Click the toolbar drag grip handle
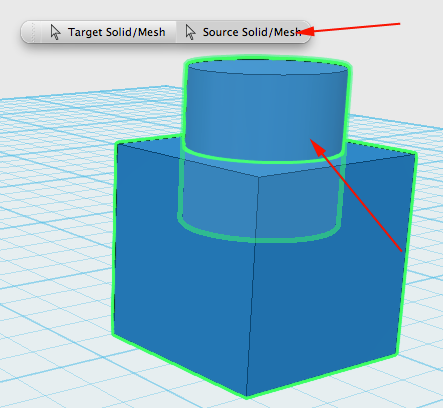 (33, 32)
